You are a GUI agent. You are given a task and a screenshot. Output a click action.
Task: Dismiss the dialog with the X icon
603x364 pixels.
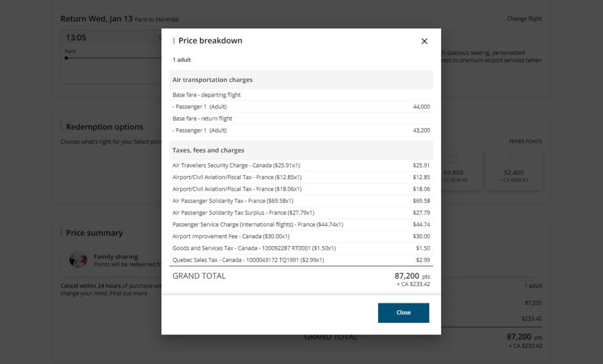click(424, 41)
